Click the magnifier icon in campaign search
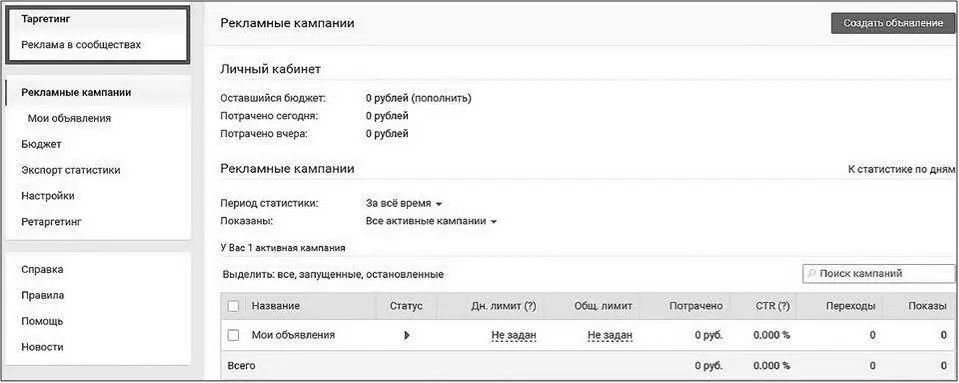The height and width of the screenshot is (383, 959). coord(812,274)
